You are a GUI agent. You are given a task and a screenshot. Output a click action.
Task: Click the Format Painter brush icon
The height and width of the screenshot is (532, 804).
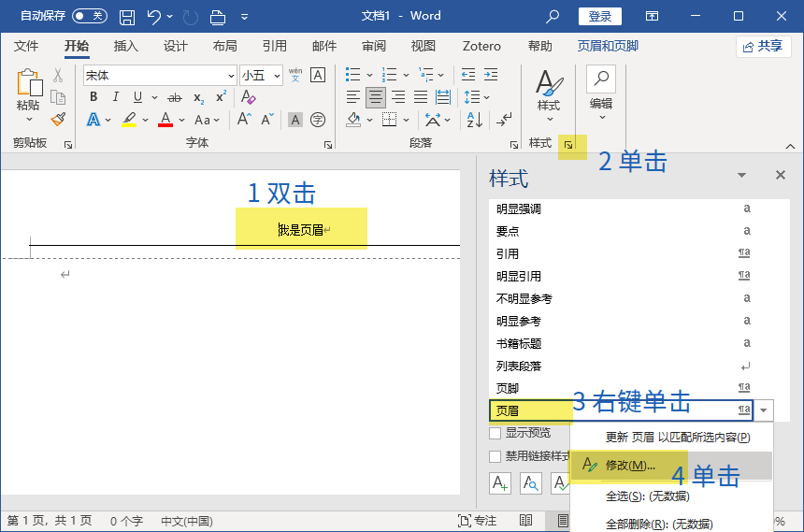click(x=59, y=119)
